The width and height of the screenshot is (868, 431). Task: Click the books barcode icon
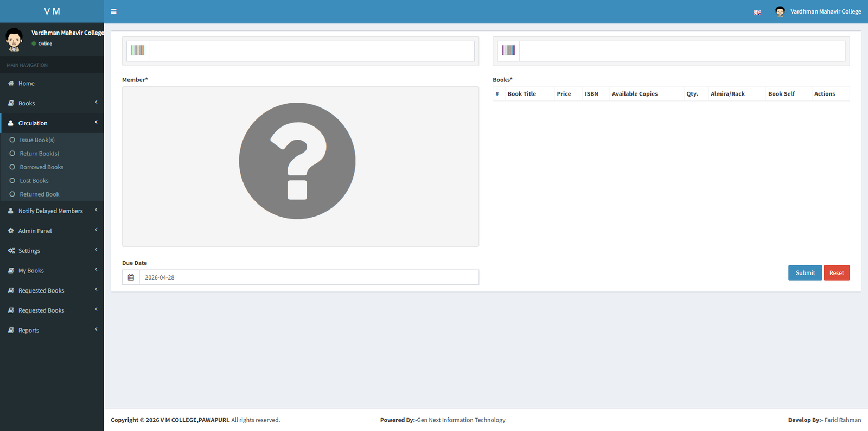[508, 50]
